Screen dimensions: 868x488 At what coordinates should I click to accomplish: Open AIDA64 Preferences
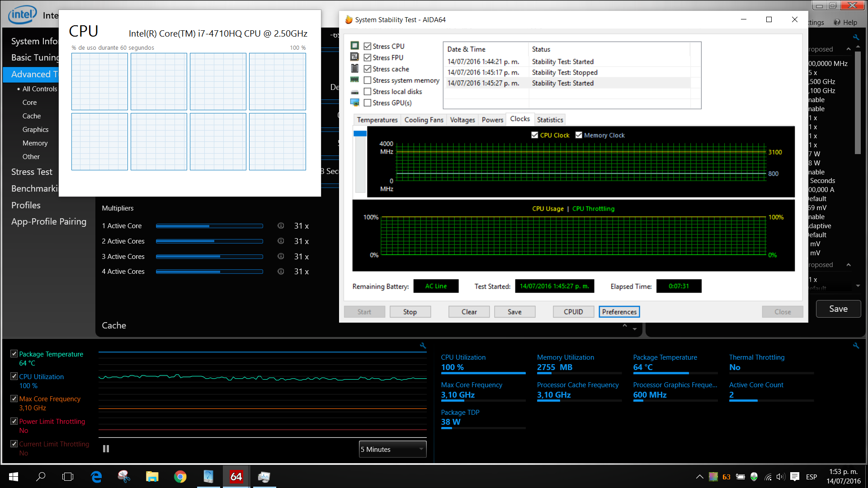click(619, 312)
